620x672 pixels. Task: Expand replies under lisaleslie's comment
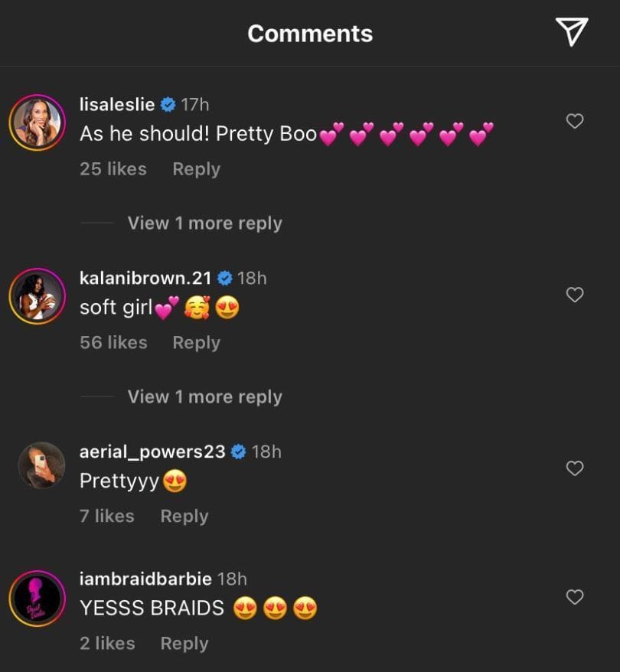click(x=204, y=223)
